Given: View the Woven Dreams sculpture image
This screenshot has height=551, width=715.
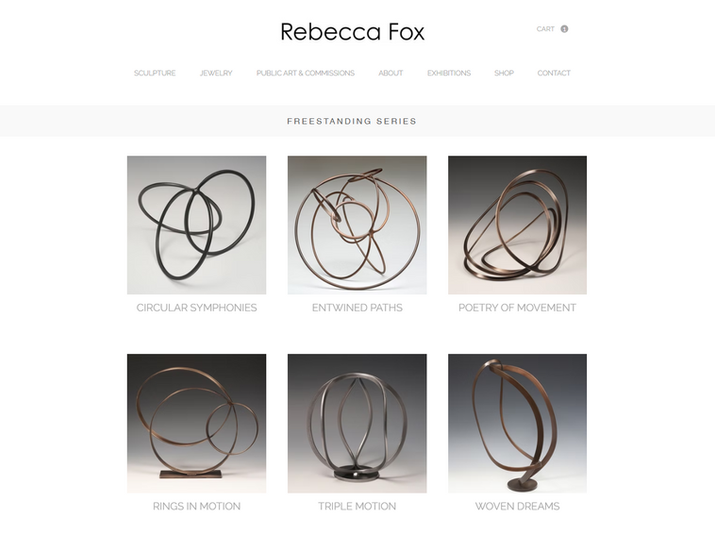Looking at the screenshot, I should pos(517,423).
